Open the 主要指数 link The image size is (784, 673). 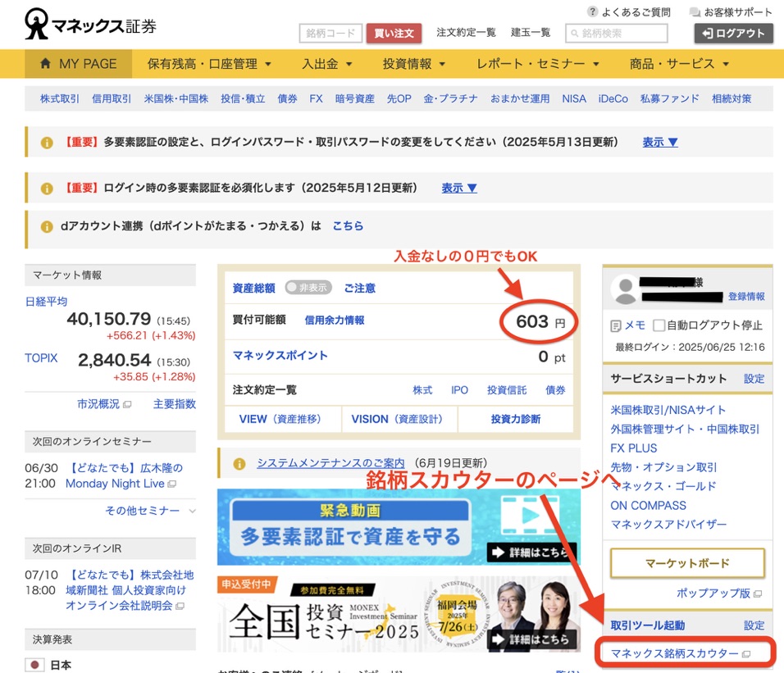point(175,404)
